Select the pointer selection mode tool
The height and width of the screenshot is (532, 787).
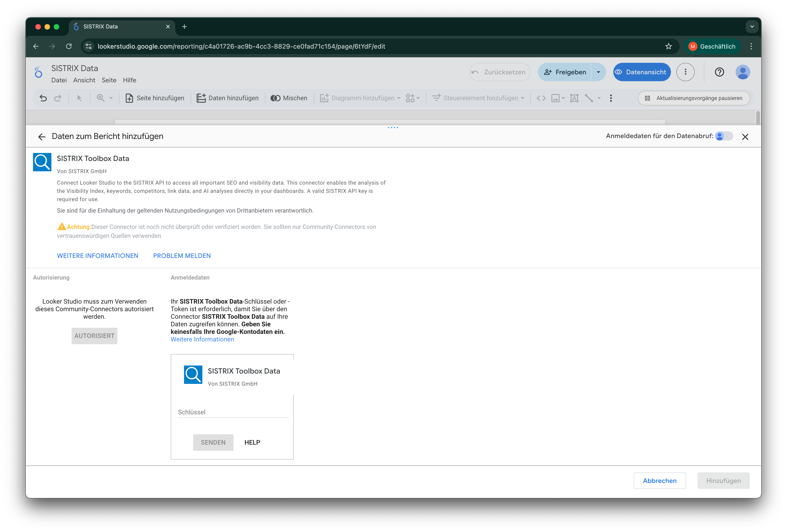[x=79, y=98]
